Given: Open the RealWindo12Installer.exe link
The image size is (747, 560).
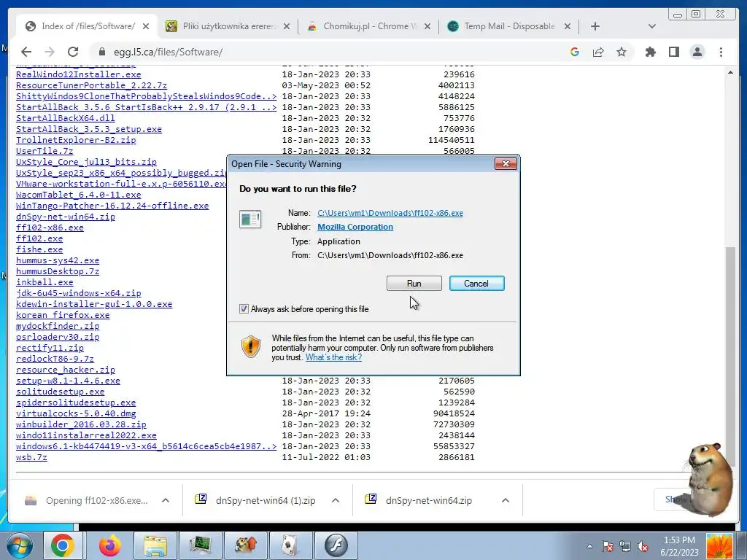Looking at the screenshot, I should 79,74.
